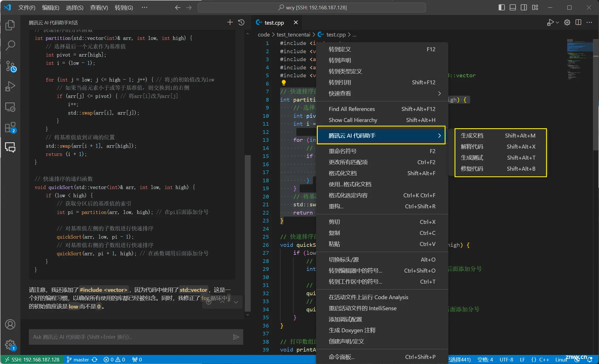
Task: Choose 生成测试 in submenu
Action: click(498, 158)
